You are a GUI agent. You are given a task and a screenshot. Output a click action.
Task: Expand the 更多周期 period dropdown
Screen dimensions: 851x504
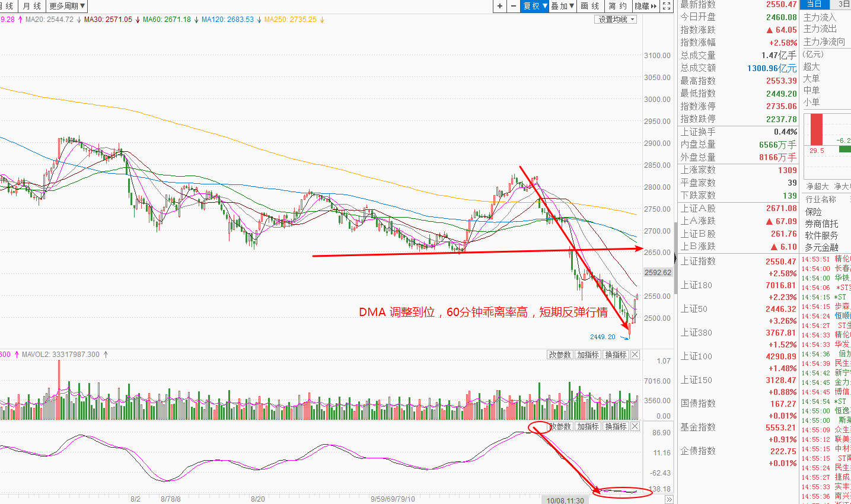tap(68, 6)
